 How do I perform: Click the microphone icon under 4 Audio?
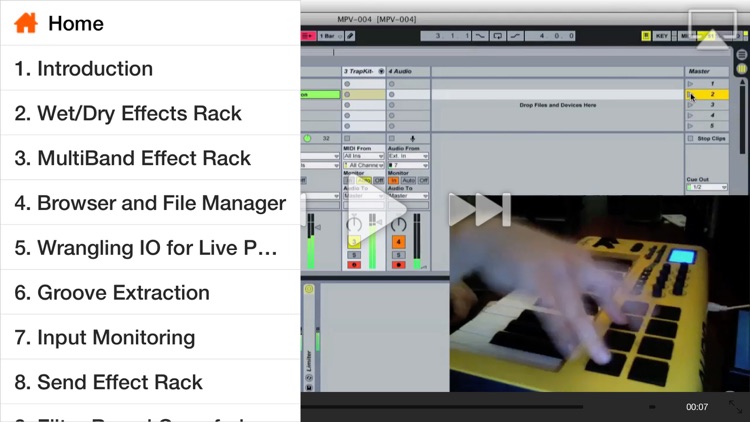click(x=413, y=138)
